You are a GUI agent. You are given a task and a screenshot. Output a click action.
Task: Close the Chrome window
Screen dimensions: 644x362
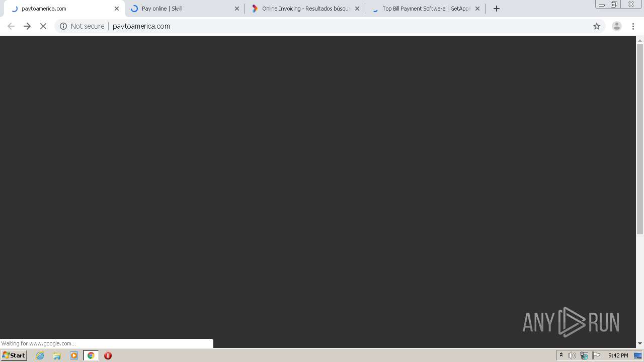[631, 5]
